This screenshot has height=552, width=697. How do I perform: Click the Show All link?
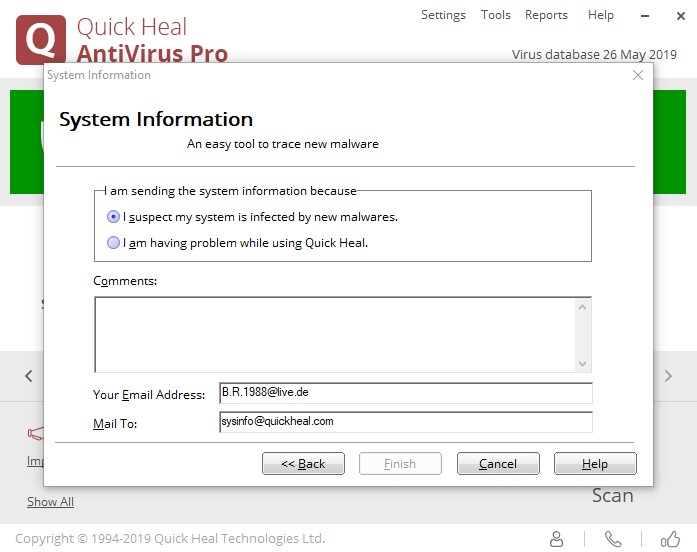(x=50, y=502)
